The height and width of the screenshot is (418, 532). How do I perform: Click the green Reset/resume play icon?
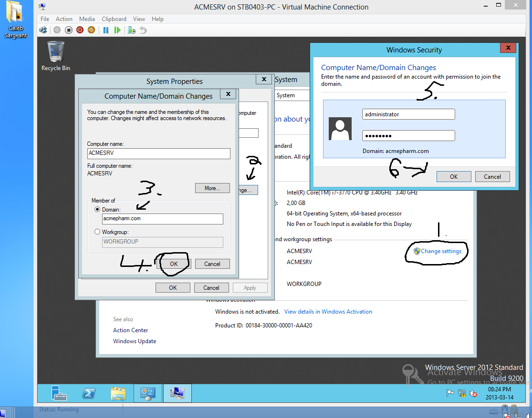pos(117,30)
